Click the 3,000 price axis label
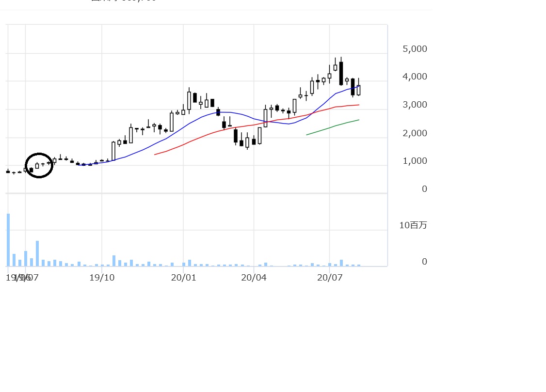This screenshot has width=546, height=392. 415,105
